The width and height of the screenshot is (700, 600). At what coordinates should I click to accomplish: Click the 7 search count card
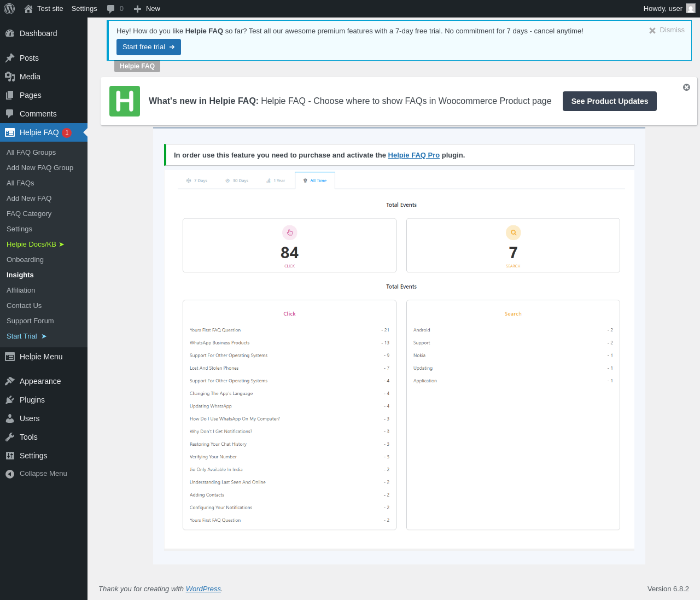513,246
